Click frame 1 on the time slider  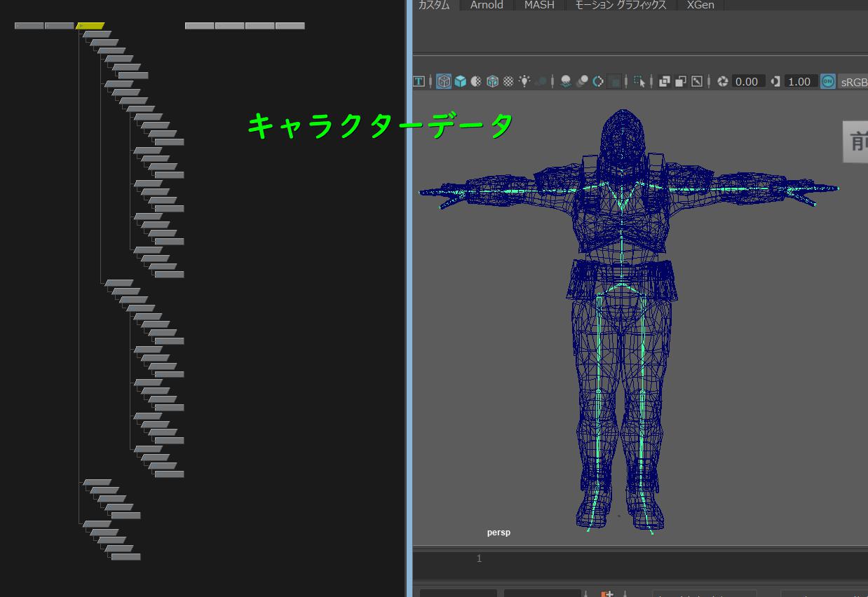[480, 558]
